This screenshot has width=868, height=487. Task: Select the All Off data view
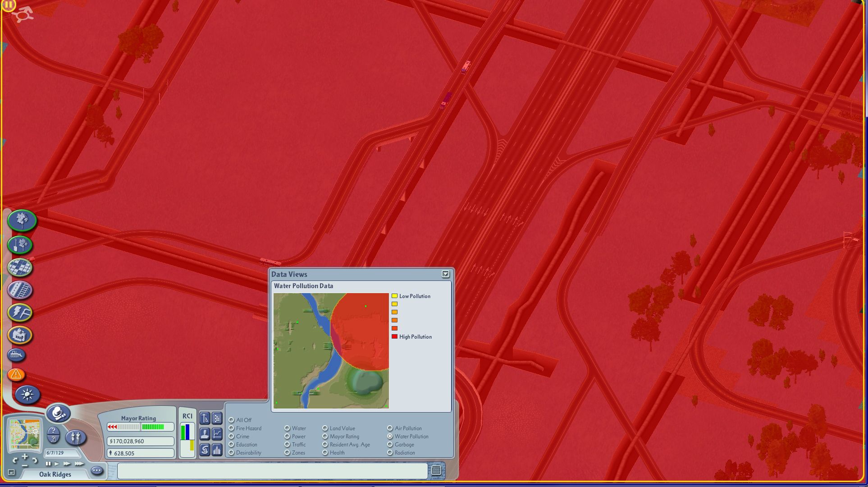pyautogui.click(x=240, y=420)
